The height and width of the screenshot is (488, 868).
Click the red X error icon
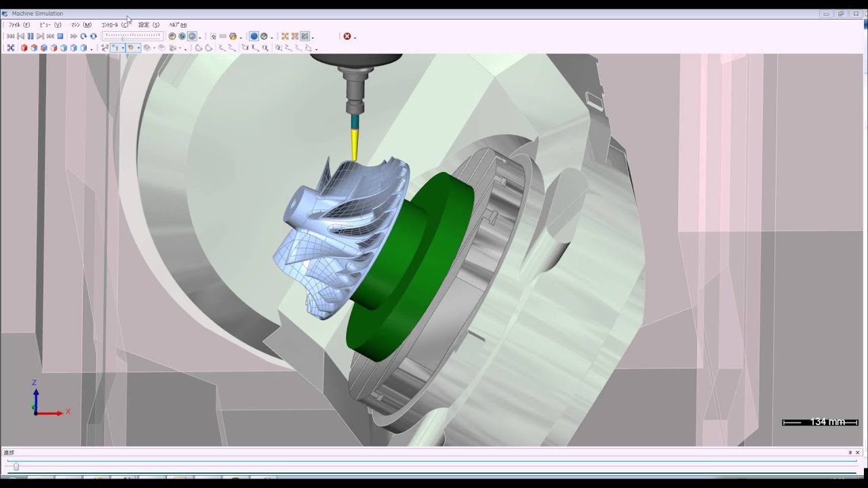pos(347,37)
